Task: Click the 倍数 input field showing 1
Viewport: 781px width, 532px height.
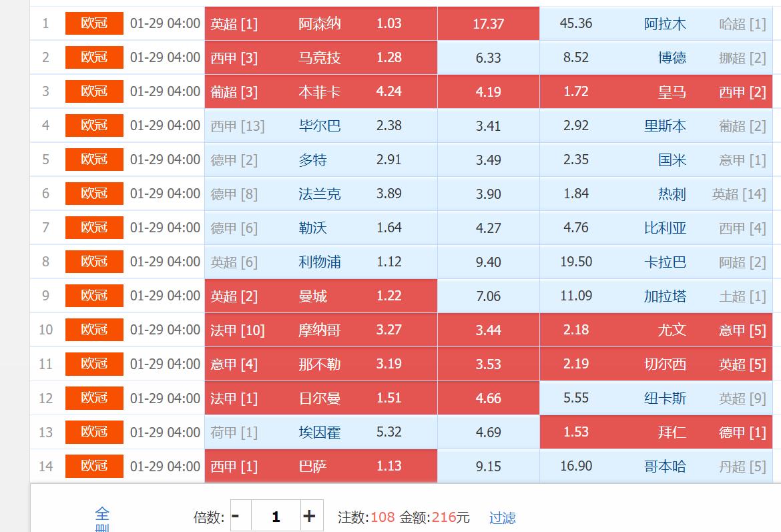Action: [275, 516]
